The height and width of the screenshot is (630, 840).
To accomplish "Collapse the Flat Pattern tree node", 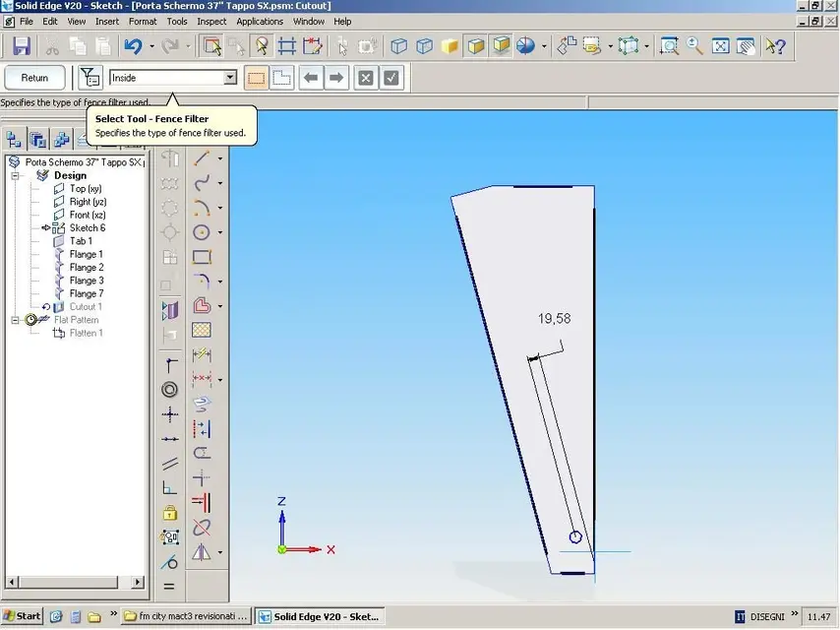I will 15,320.
